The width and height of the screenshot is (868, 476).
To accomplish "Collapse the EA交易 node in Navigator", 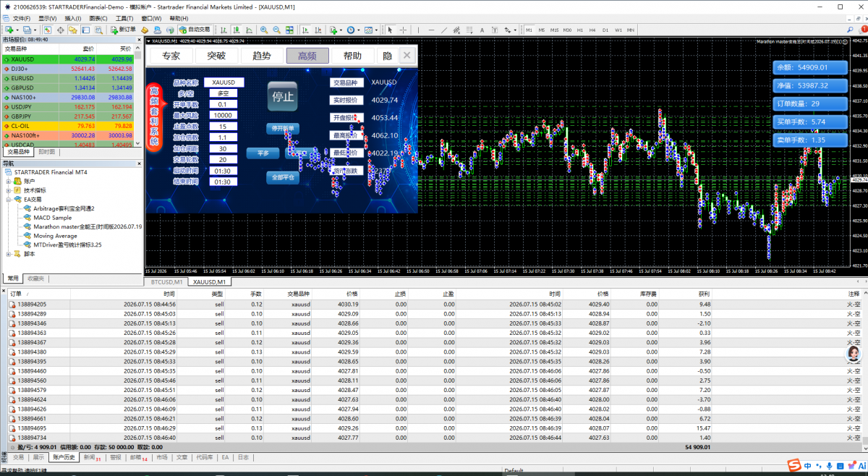I will point(9,199).
